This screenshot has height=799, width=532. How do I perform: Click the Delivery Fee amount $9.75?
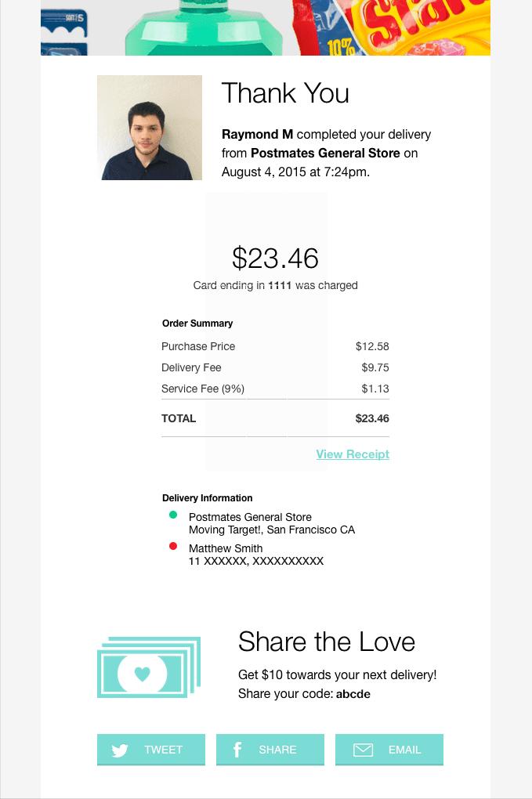[x=375, y=367]
